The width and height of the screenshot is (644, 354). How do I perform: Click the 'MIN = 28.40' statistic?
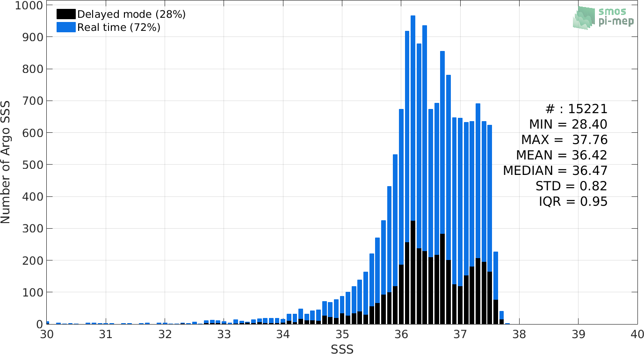tap(568, 124)
